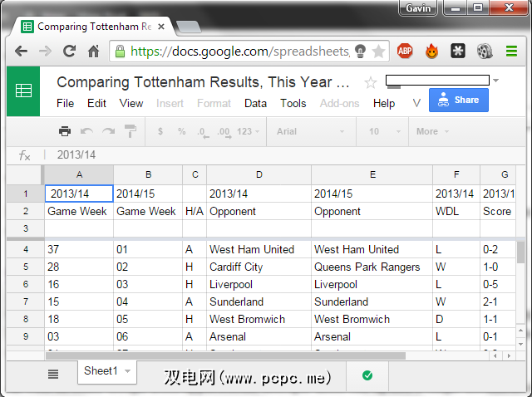532x397 pixels.
Task: Open account dropdown arrow beside name box
Action: 495,81
